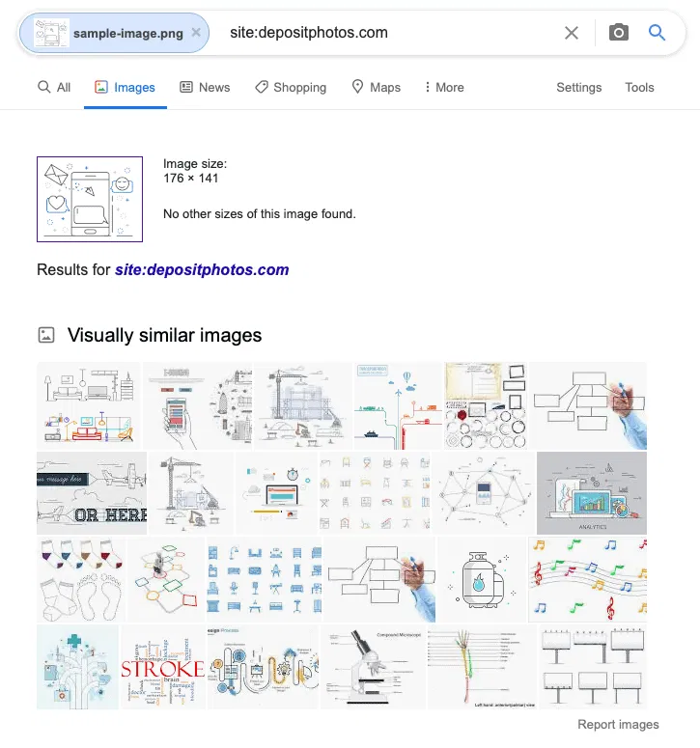
Task: Click the tag icon beside Shopping
Action: pyautogui.click(x=261, y=87)
